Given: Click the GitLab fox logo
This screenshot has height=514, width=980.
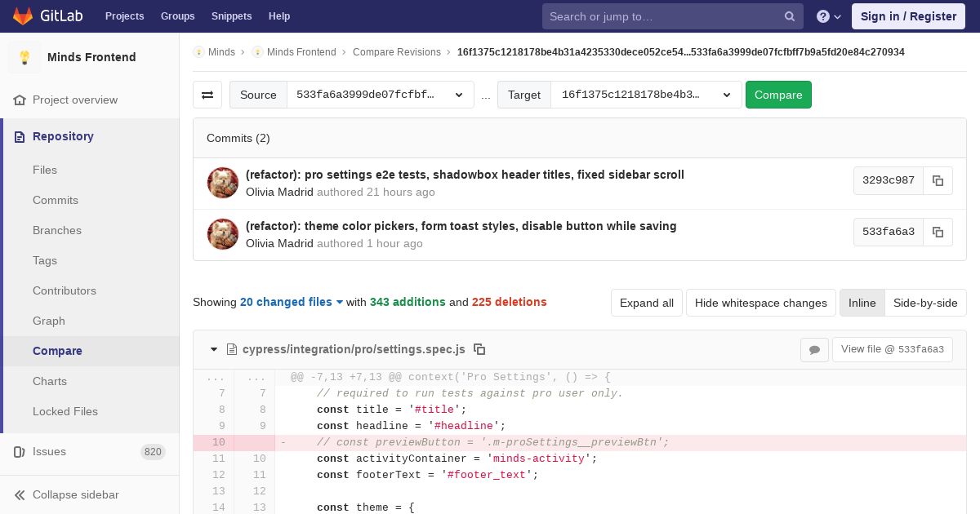Looking at the screenshot, I should pos(22,16).
